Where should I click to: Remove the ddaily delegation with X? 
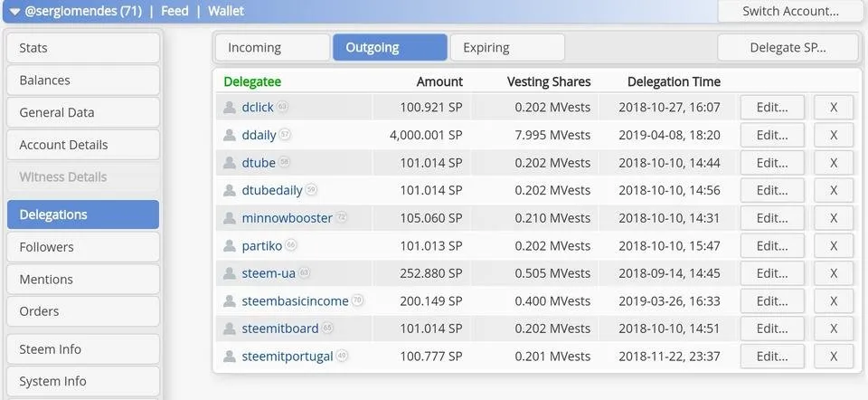tap(834, 135)
